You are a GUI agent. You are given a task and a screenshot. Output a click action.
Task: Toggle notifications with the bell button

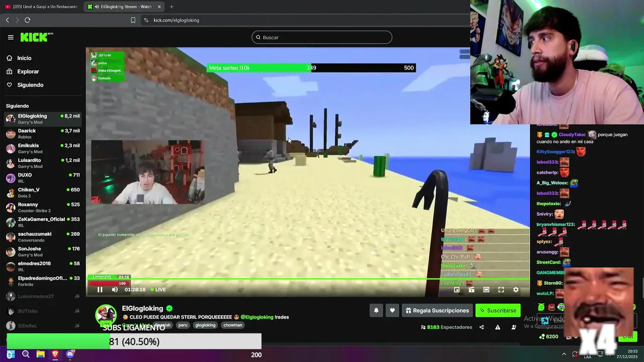click(x=376, y=311)
